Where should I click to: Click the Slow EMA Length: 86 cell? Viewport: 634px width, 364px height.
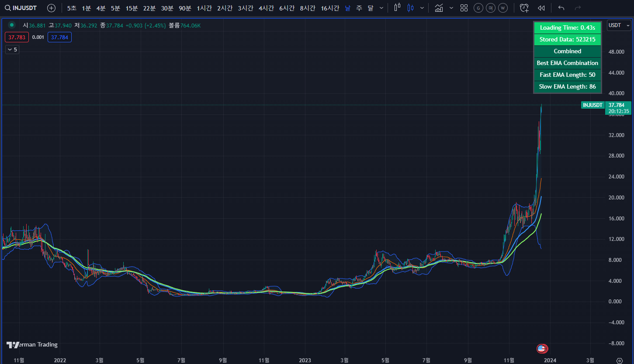pyautogui.click(x=568, y=86)
